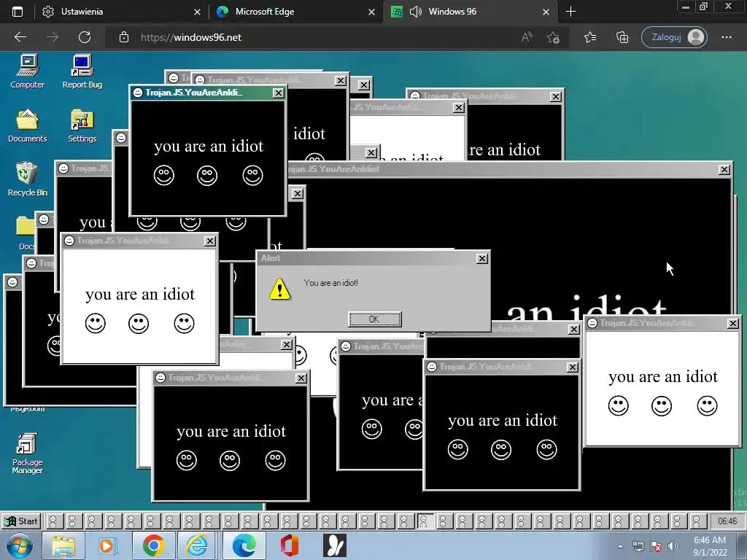The width and height of the screenshot is (747, 560).
Task: Open File Explorer from the Windows taskbar
Action: coord(63,545)
